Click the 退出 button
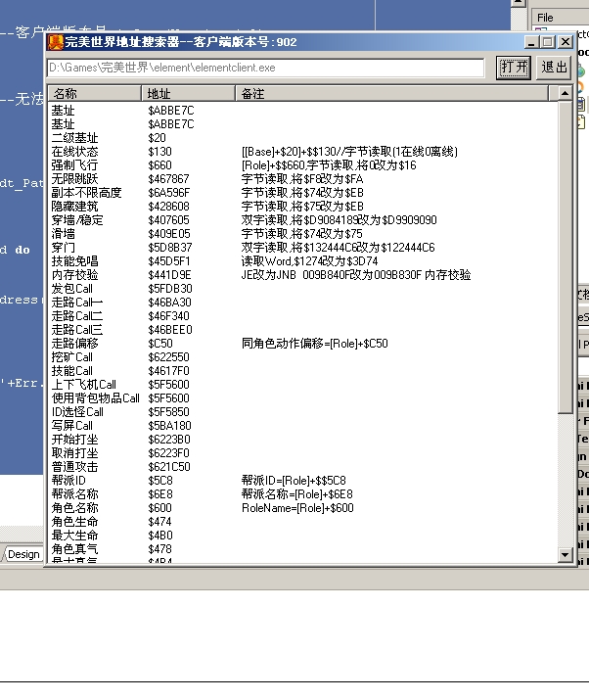The width and height of the screenshot is (589, 700). tap(554, 68)
